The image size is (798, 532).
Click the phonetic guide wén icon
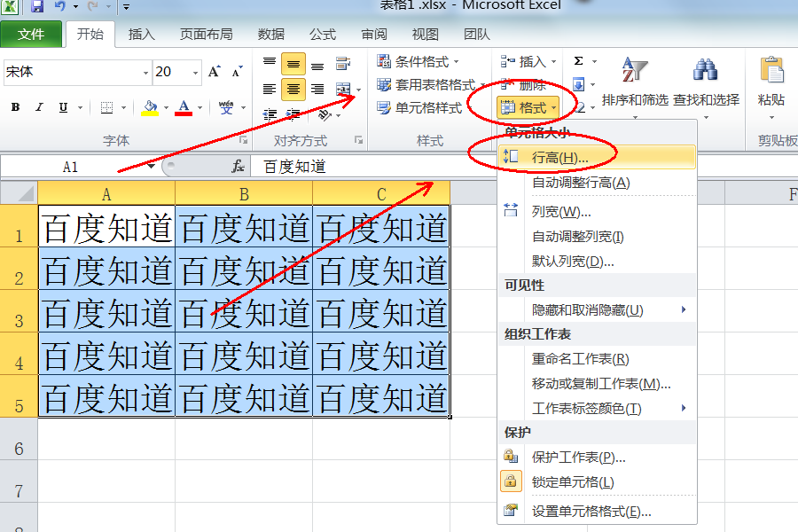226,107
